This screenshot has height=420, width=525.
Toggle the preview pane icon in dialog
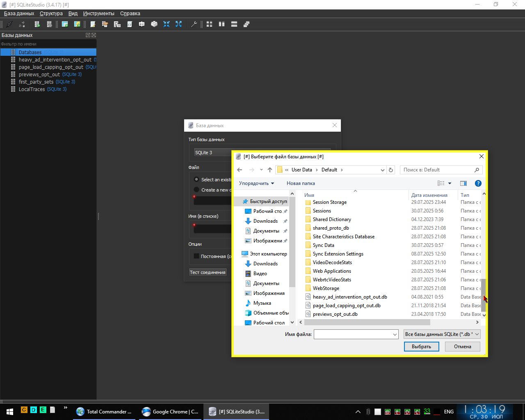[463, 183]
